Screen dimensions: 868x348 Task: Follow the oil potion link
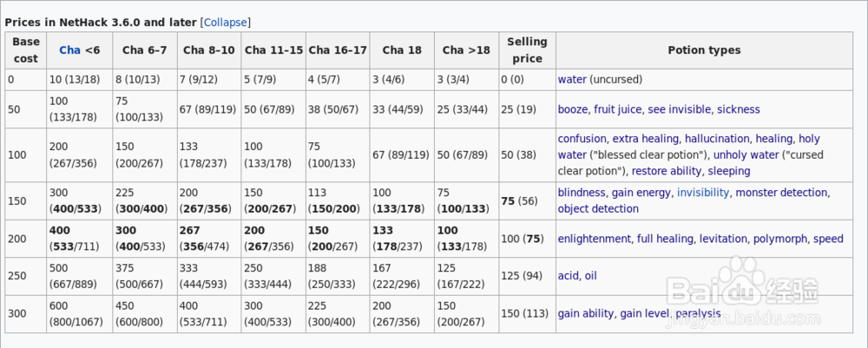point(590,275)
